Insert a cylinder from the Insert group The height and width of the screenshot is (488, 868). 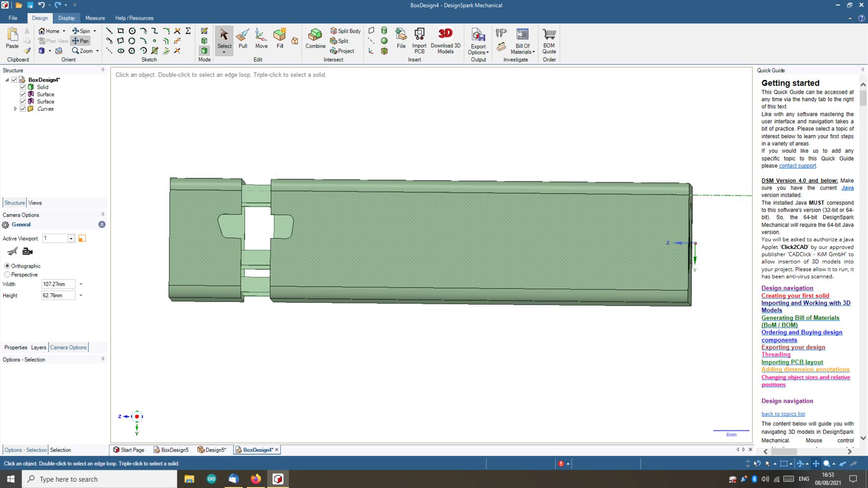point(384,31)
